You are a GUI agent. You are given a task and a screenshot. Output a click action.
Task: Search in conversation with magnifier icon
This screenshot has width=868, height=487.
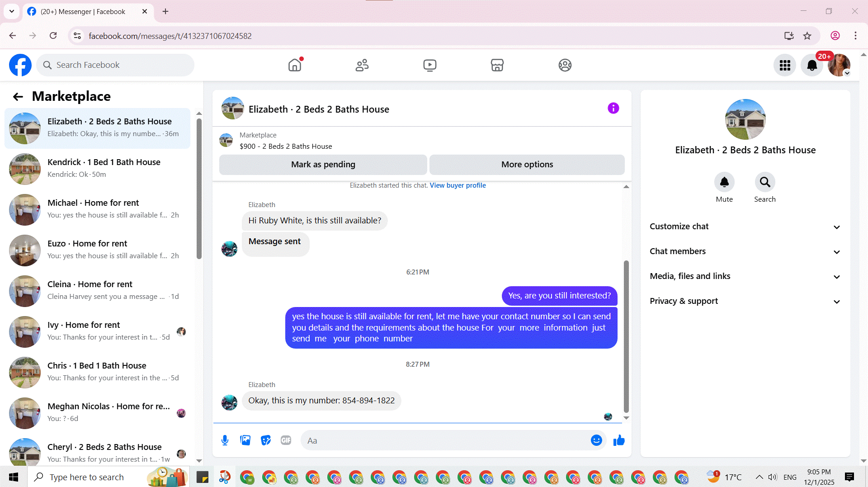[765, 182]
